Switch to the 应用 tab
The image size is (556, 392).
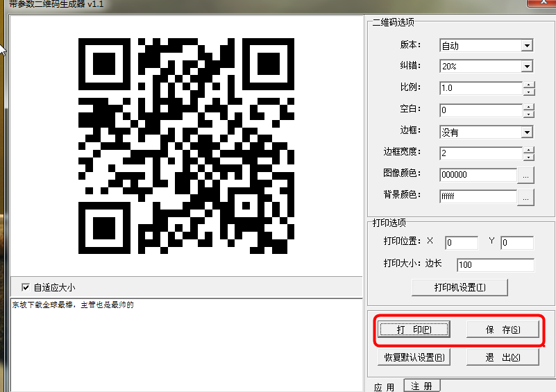click(385, 386)
